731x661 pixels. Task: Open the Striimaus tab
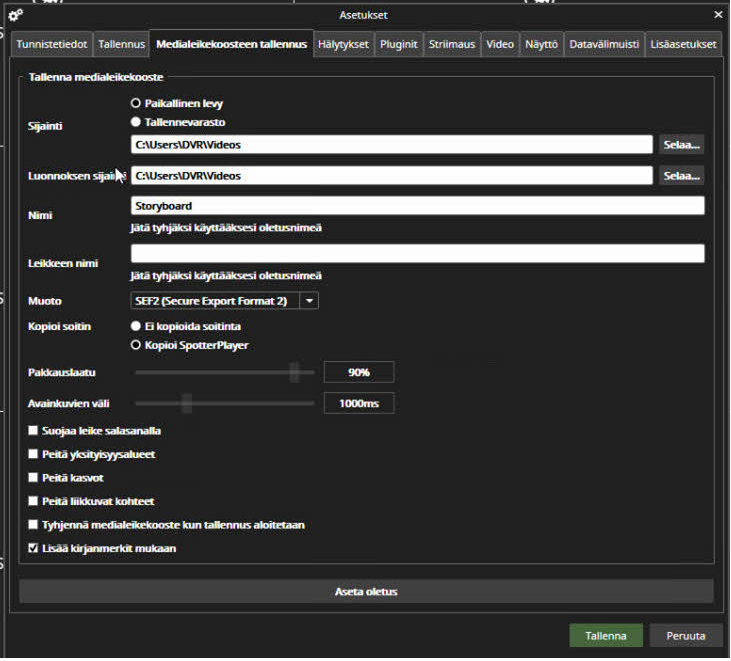(452, 44)
